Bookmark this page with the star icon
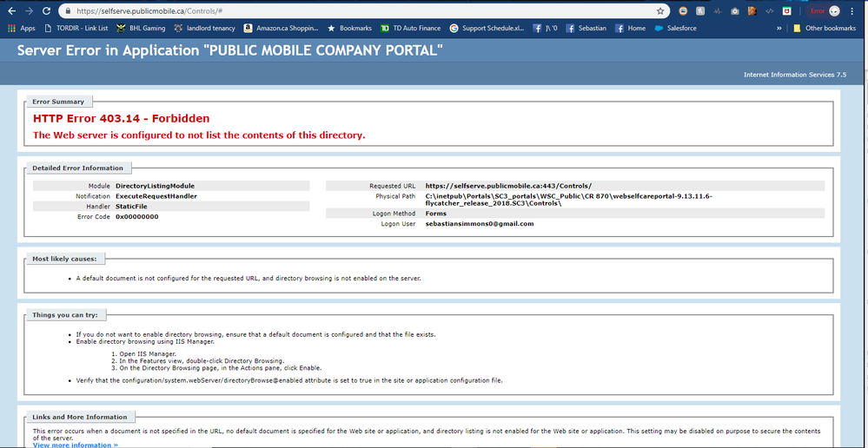 tap(660, 11)
